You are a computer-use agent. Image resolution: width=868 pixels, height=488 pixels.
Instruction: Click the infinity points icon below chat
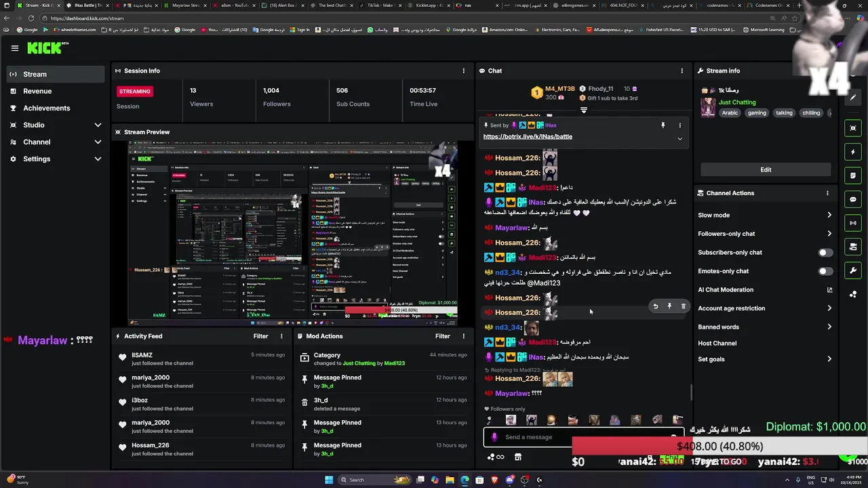point(496,457)
